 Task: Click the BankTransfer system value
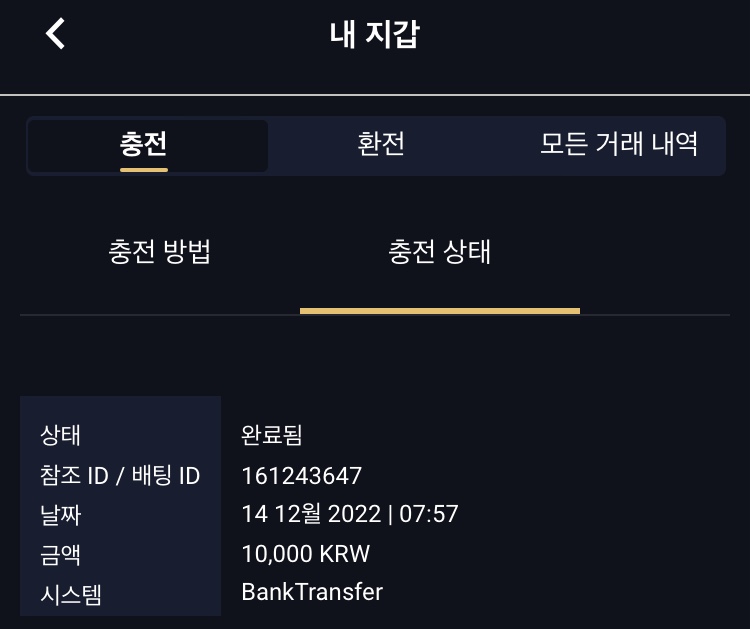(312, 592)
